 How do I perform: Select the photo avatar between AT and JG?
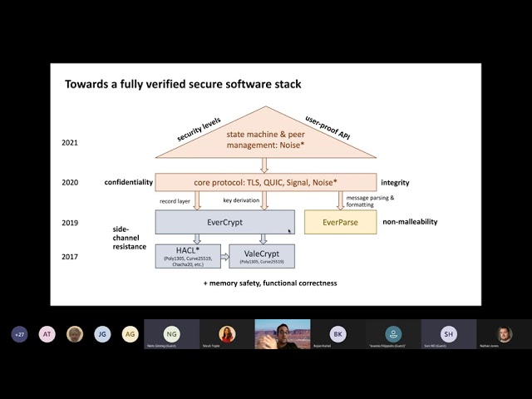75,334
